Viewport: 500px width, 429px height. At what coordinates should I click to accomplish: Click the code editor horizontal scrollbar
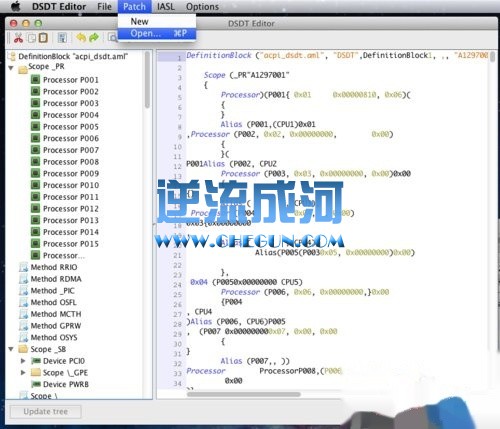coord(244,394)
